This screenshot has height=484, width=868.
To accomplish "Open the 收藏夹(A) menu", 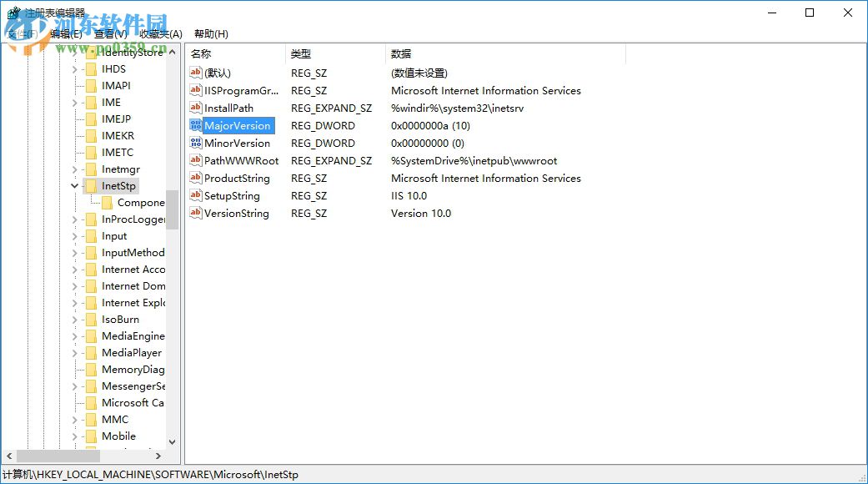I will [161, 33].
